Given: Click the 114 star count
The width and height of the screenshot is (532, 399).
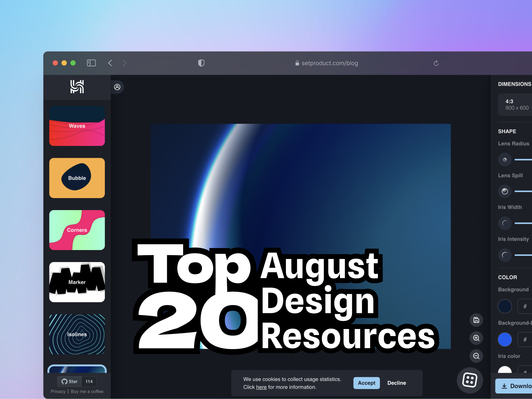Looking at the screenshot, I should click(x=89, y=382).
